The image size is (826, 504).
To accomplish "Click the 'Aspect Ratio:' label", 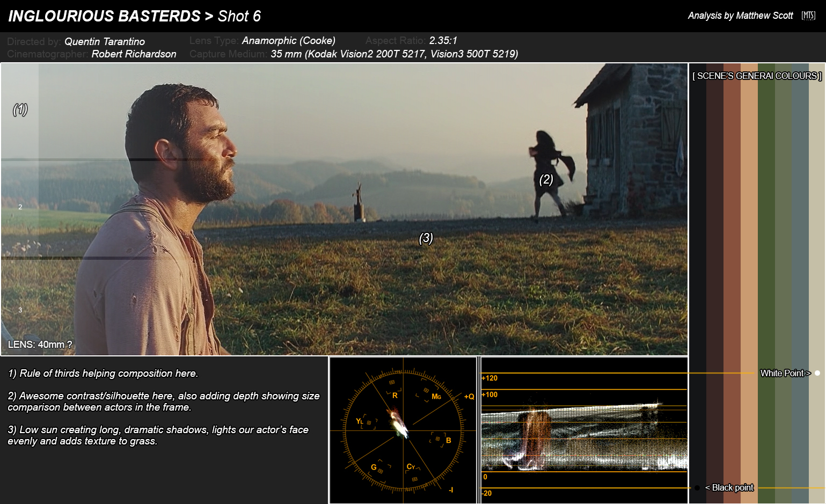I will [396, 40].
